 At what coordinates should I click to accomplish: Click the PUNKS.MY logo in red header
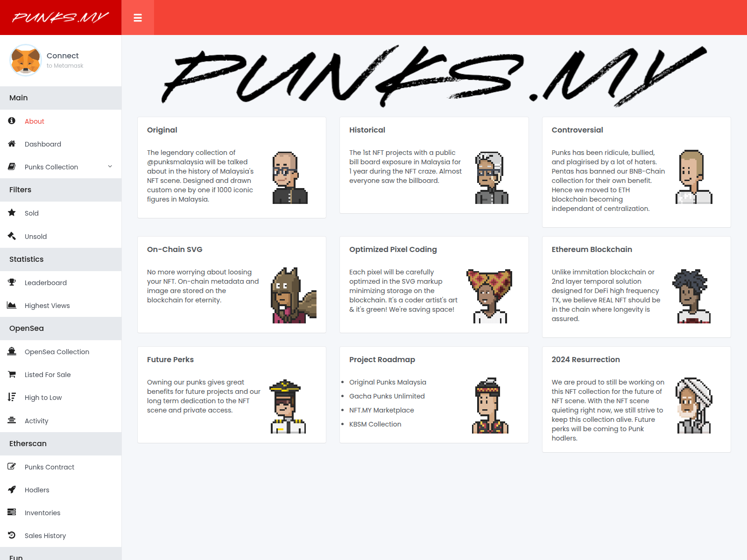61,18
